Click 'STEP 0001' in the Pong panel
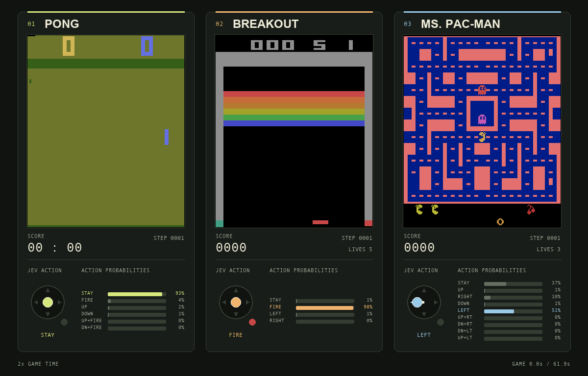This screenshot has height=376, width=588. [169, 238]
